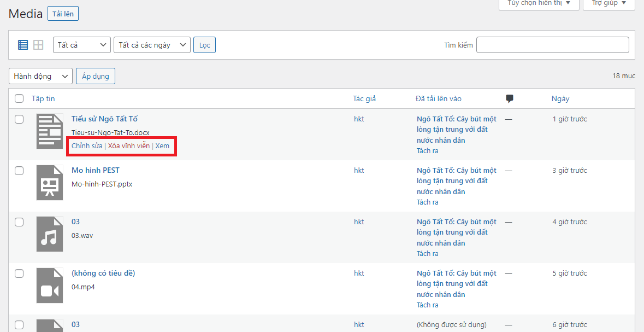Open the 'Tùy chọn hiển thị' screen options tab
The width and height of the screenshot is (644, 332).
coord(539,3)
